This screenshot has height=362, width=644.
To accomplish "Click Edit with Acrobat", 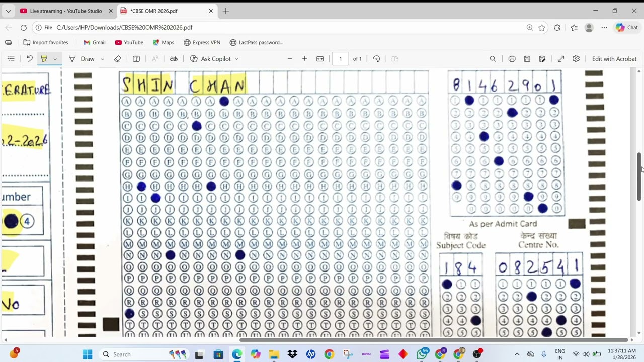I will tap(614, 59).
